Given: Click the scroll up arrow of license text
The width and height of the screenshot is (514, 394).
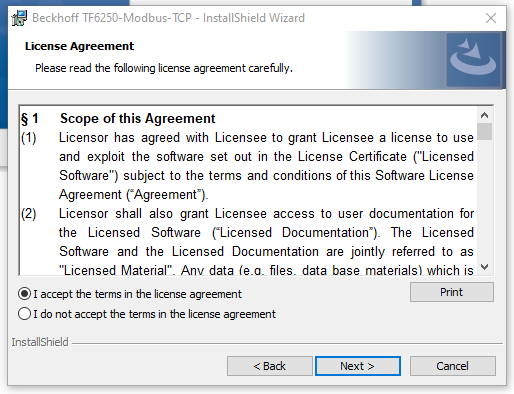Looking at the screenshot, I should coord(484,115).
